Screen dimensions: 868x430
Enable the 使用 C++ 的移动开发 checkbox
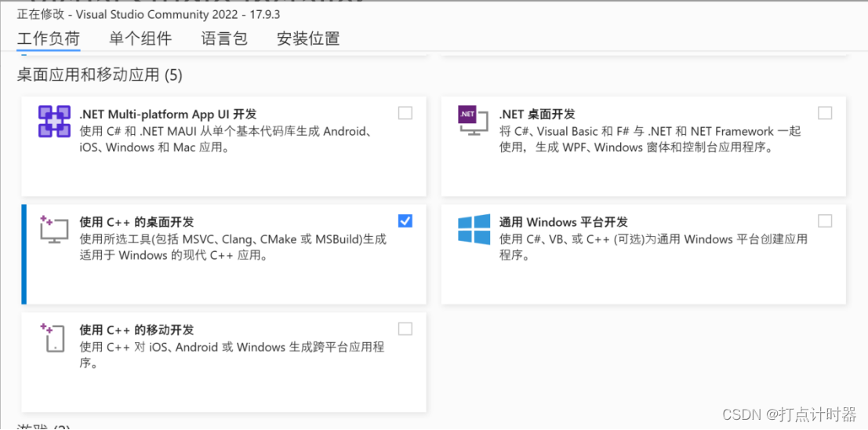tap(405, 329)
